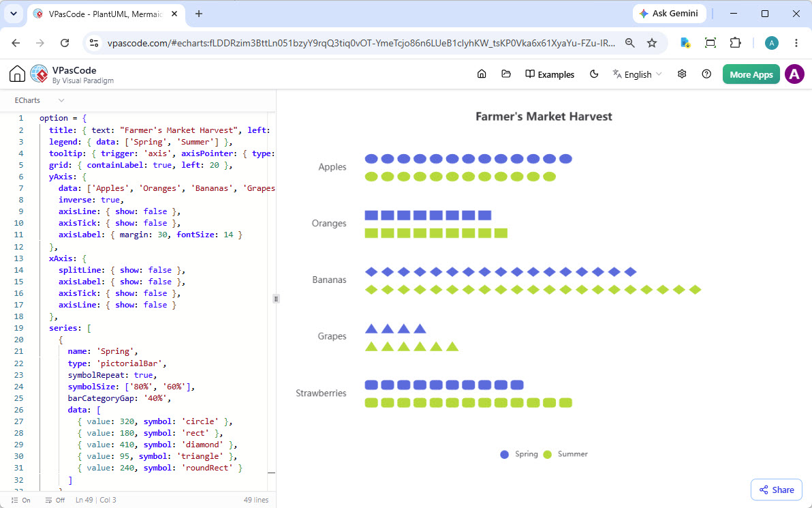Click the large house icon at far left

coord(17,74)
